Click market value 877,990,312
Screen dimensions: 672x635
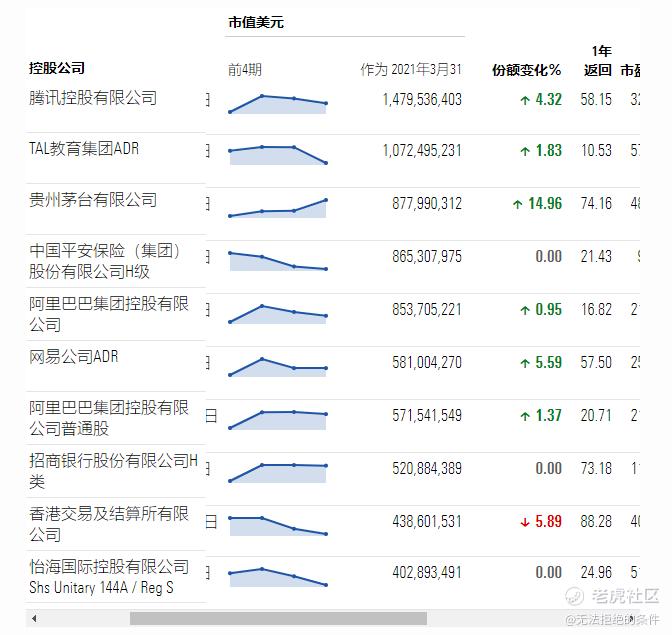point(427,204)
